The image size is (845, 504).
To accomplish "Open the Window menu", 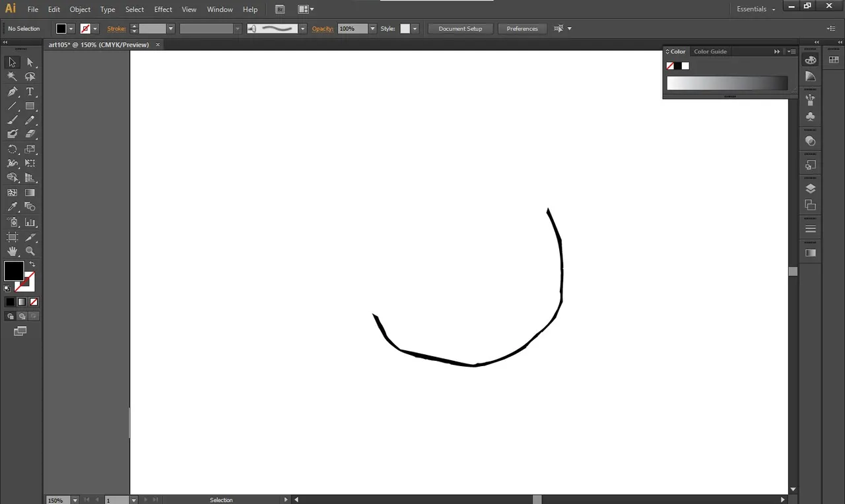I will pyautogui.click(x=220, y=9).
